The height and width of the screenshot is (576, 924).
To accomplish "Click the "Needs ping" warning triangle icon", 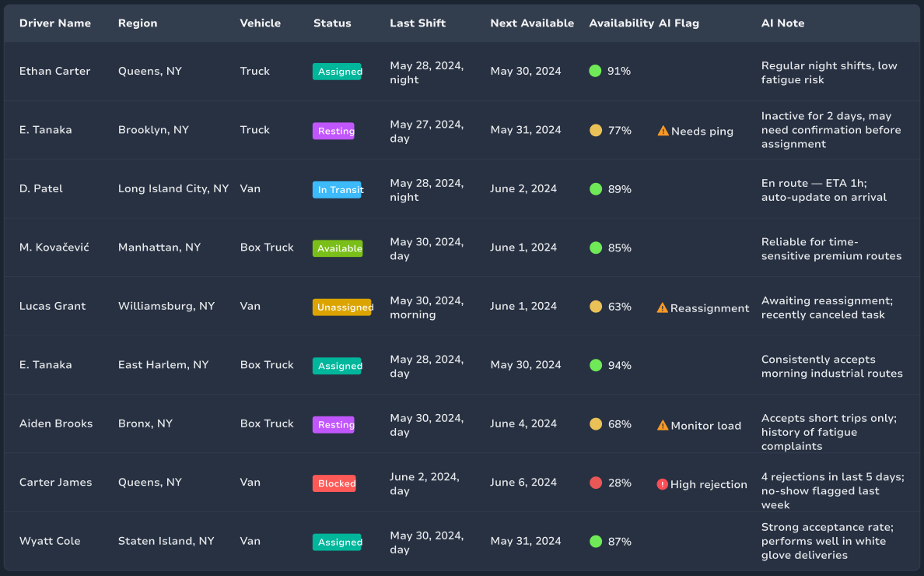I will (662, 131).
